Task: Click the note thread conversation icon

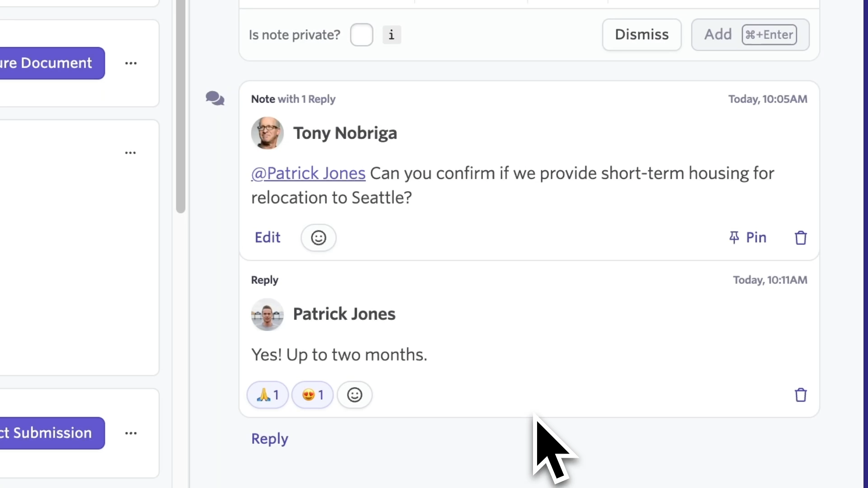Action: 215,98
